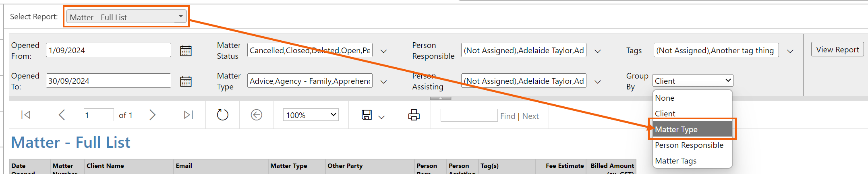The image size is (868, 174).
Task: Navigate back to parent report
Action: pos(257,115)
